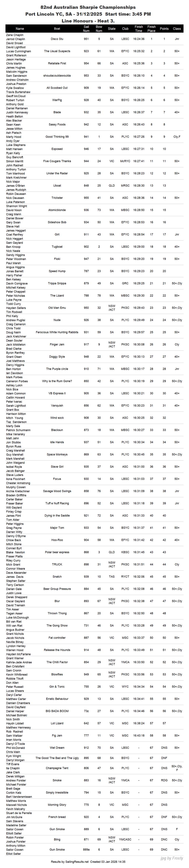This screenshot has height=868, width=189.
Task: Click the "Name" column header
Action: [x=20, y=29]
